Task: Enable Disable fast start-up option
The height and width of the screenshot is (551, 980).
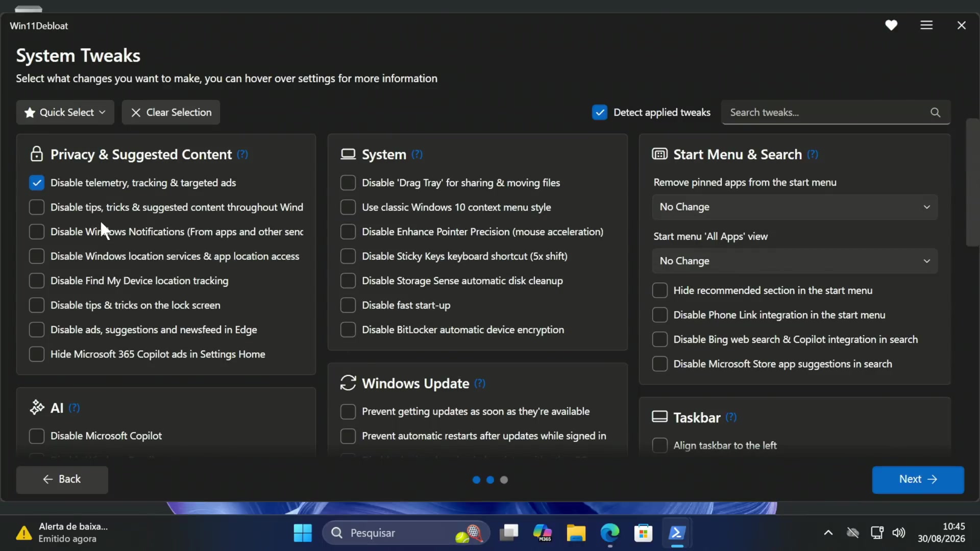Action: coord(348,305)
